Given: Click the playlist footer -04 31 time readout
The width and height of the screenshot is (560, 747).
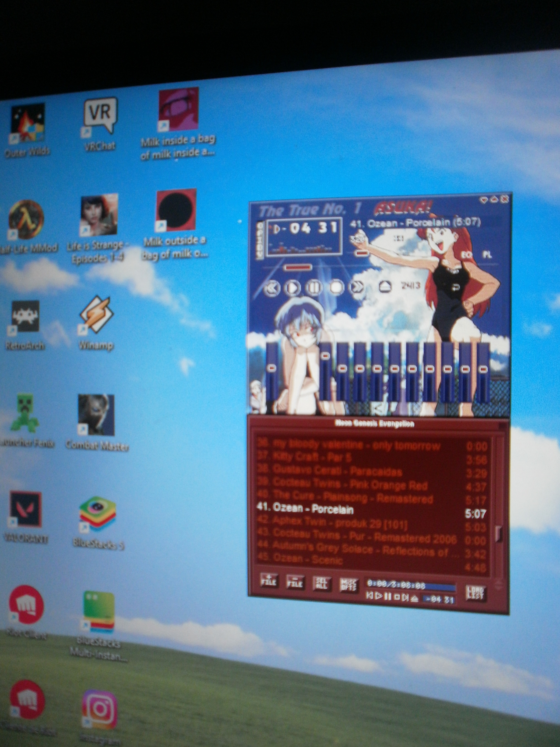Looking at the screenshot, I should (x=439, y=600).
